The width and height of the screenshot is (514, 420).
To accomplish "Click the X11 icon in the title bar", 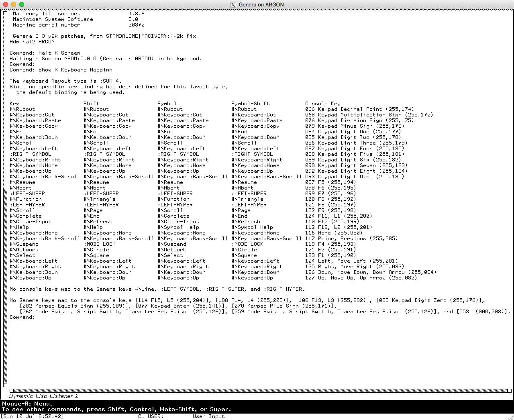I will [x=233, y=5].
